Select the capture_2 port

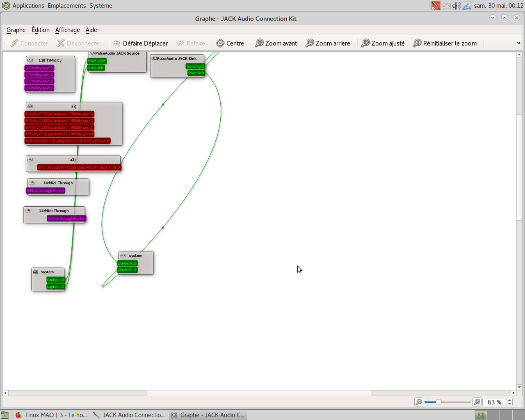(56, 280)
